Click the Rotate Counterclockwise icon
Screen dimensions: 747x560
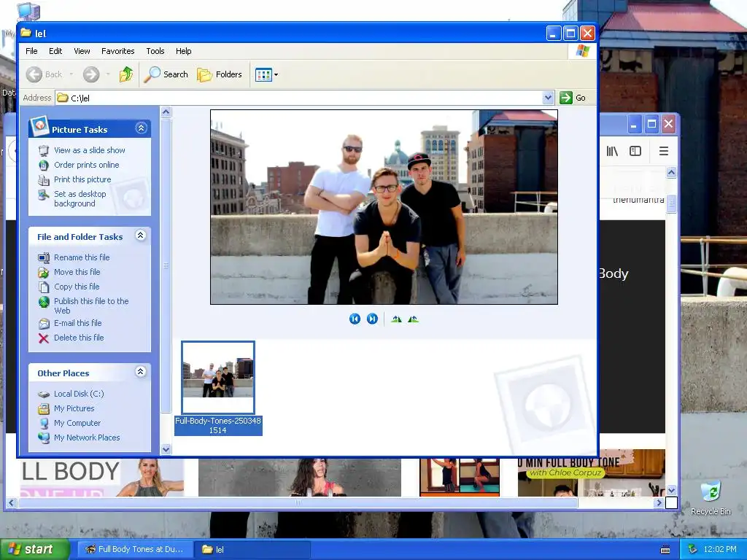pyautogui.click(x=413, y=319)
